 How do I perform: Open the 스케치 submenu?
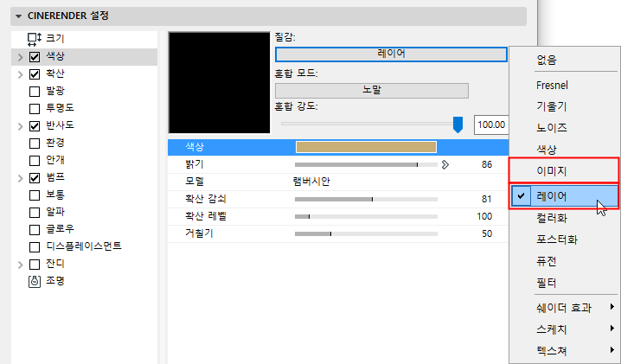(564, 329)
